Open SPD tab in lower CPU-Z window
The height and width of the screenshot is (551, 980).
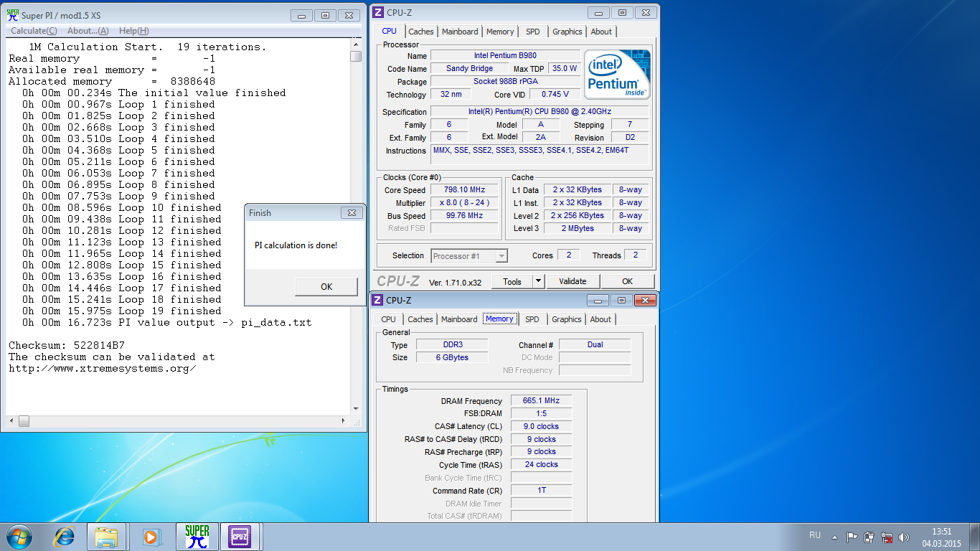click(x=532, y=319)
